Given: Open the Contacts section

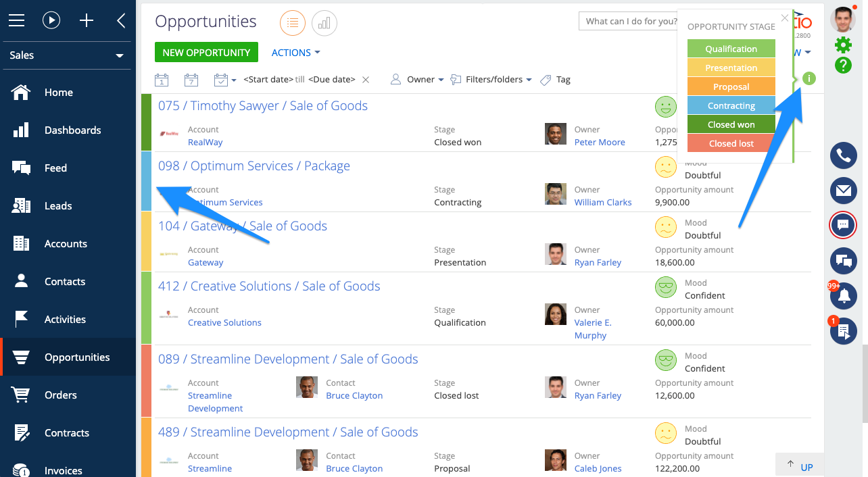Looking at the screenshot, I should point(65,282).
